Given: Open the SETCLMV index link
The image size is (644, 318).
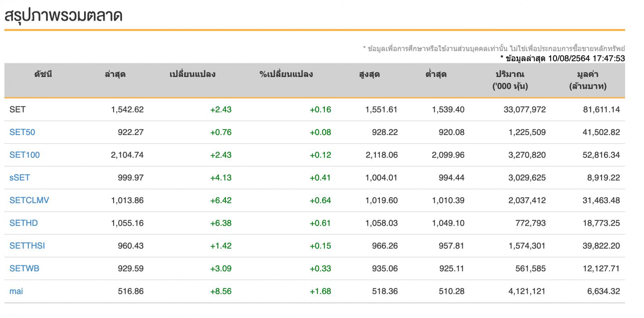Looking at the screenshot, I should (29, 200).
